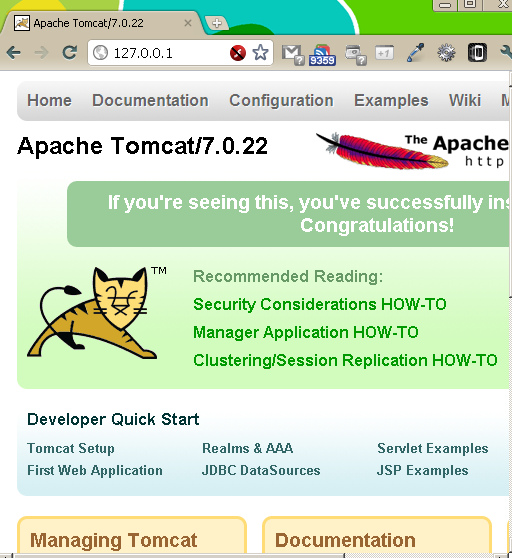The width and height of the screenshot is (512, 558).
Task: Open the RSS reader extension showing 9359
Action: tap(322, 55)
